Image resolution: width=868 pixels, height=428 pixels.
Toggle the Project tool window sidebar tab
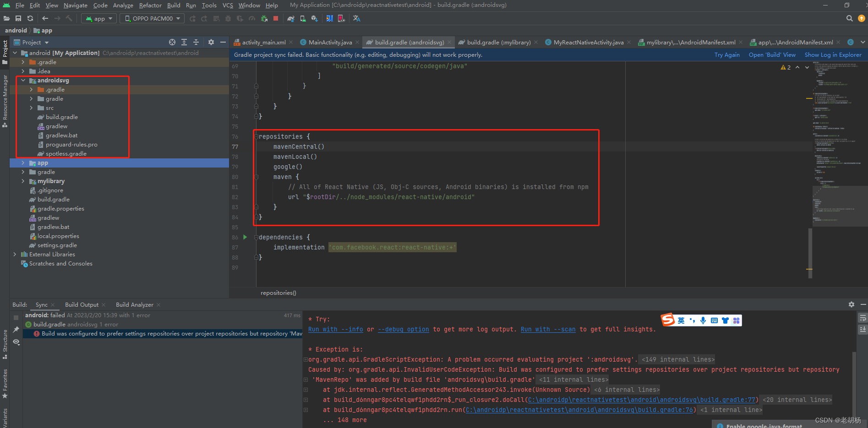click(5, 52)
